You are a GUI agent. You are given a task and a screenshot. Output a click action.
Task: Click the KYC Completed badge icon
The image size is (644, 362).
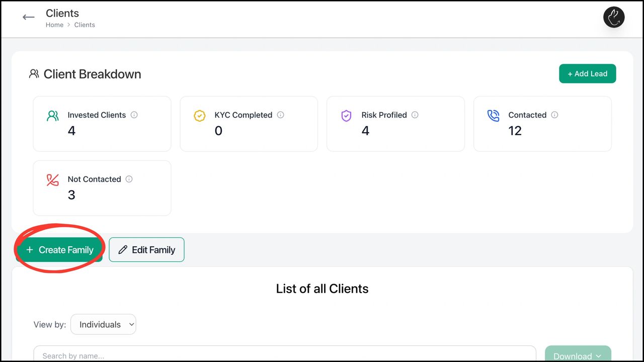tap(200, 116)
